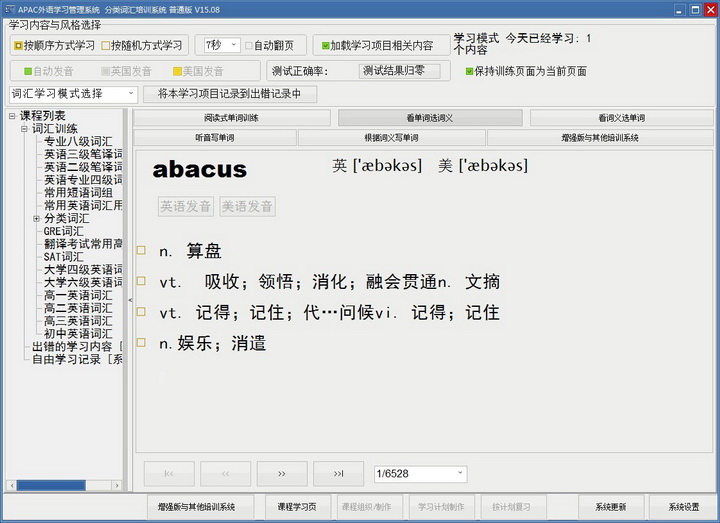Screen dimensions: 720x523
Task: Switch to 看词义选单词 tab
Action: tap(622, 118)
